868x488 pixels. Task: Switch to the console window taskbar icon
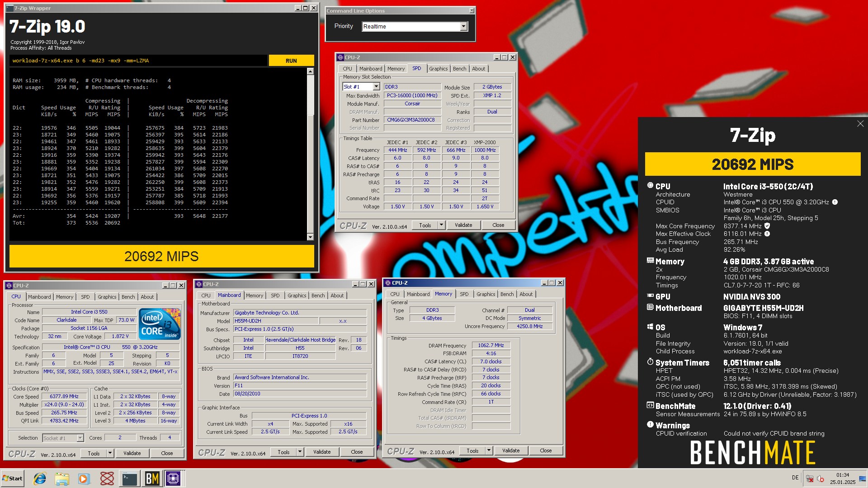(x=130, y=479)
